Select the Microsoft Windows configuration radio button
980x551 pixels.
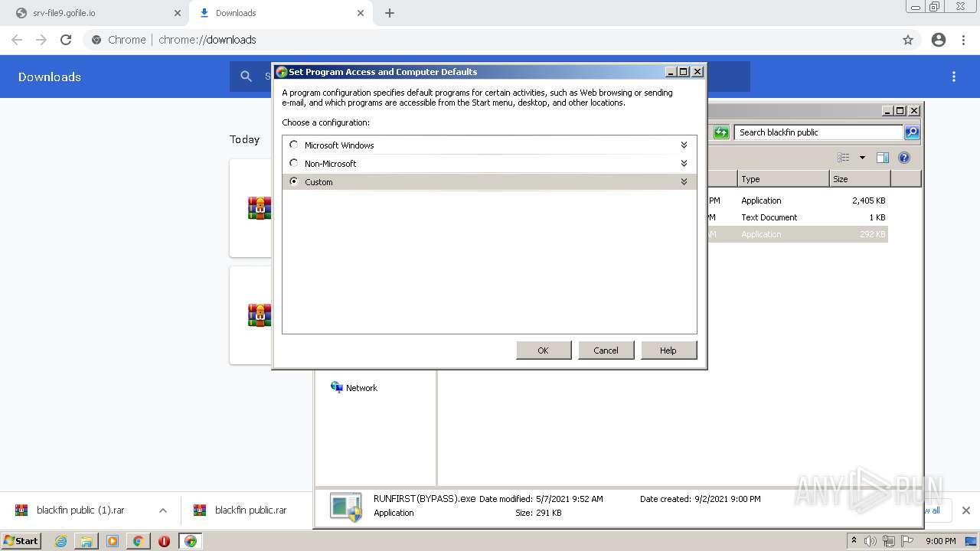click(x=294, y=145)
